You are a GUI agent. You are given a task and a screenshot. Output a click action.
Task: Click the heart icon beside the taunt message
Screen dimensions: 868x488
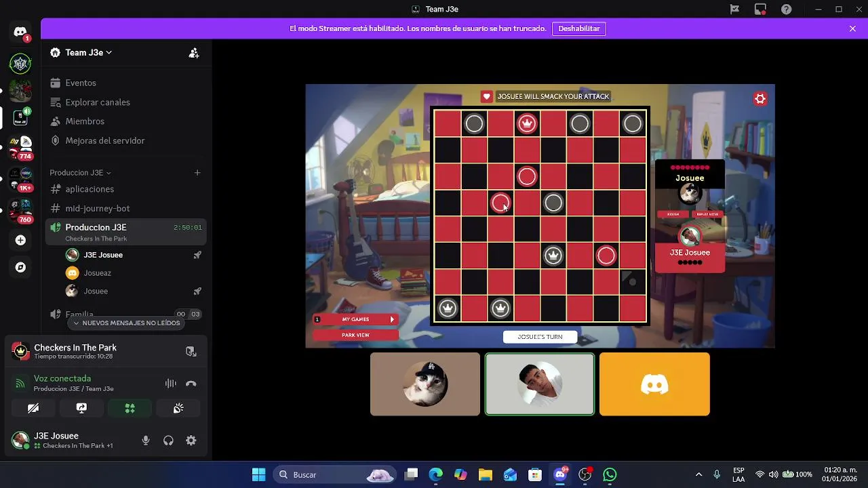[486, 96]
